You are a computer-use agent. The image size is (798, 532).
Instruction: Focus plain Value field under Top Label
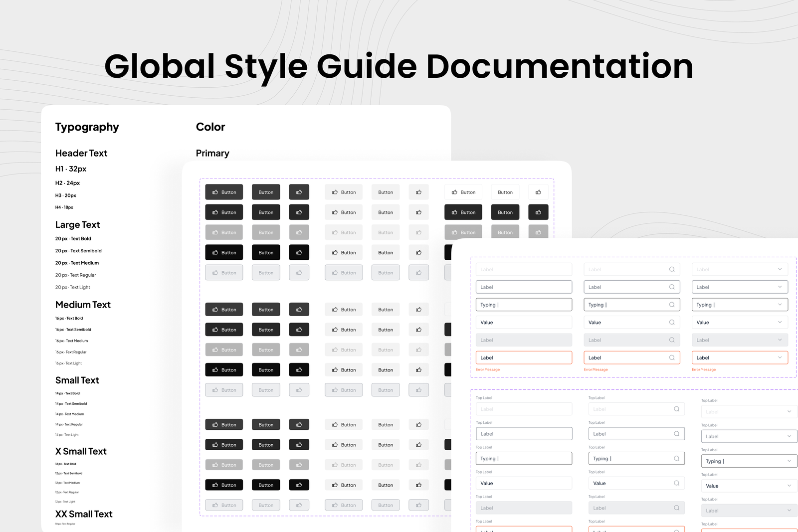click(524, 483)
